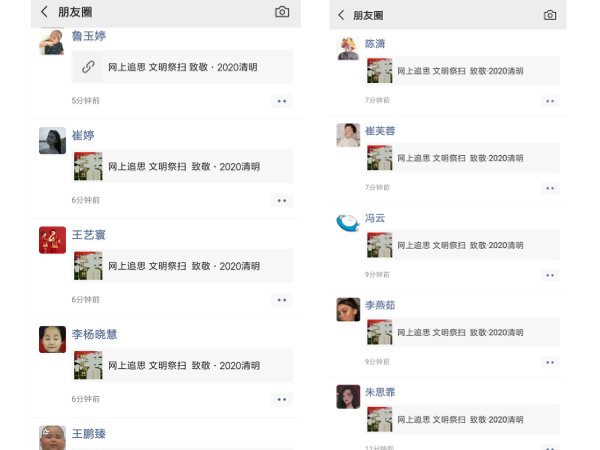The width and height of the screenshot is (600, 450).
Task: Tap the name 朱思霏
Action: [x=380, y=392]
